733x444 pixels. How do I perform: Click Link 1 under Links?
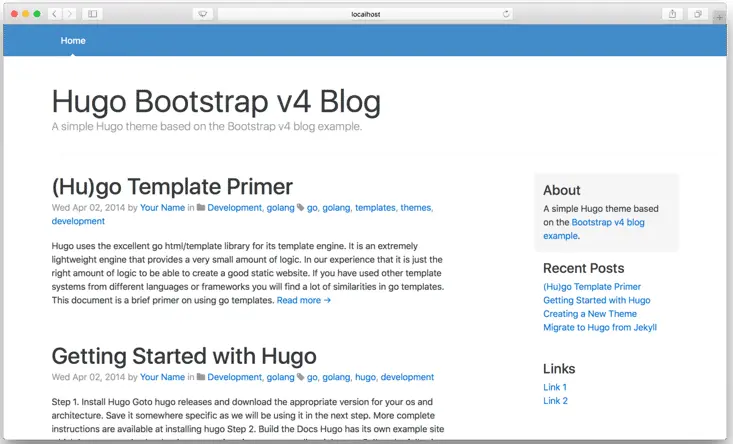pyautogui.click(x=555, y=387)
